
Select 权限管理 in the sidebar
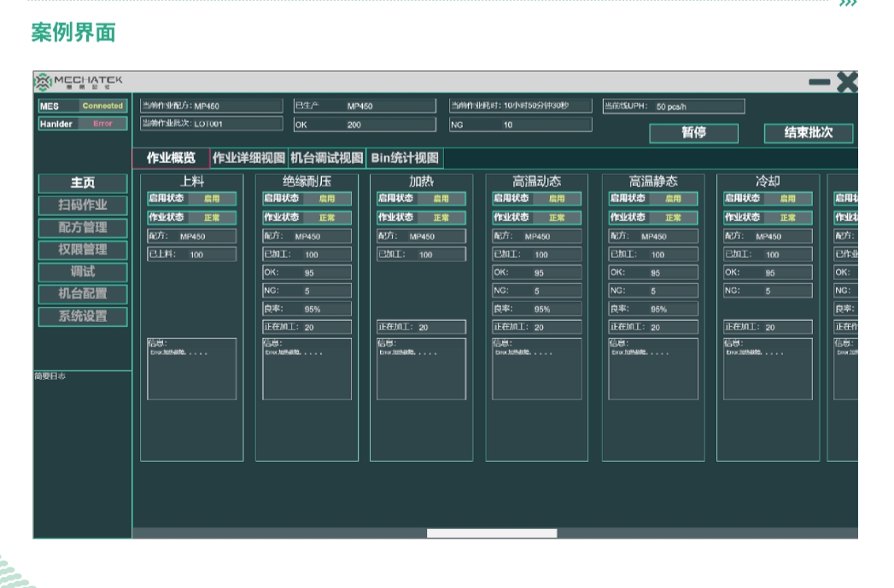[82, 250]
